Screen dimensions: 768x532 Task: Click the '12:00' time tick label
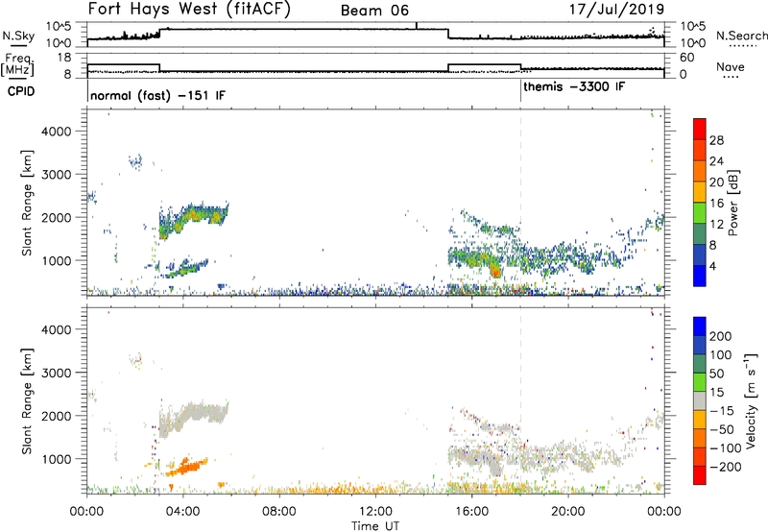point(375,512)
